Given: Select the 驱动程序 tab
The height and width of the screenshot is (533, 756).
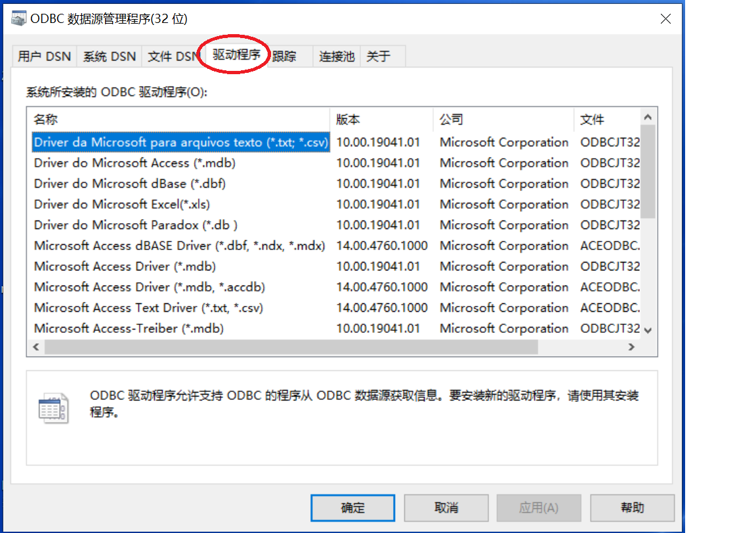Looking at the screenshot, I should [x=236, y=54].
